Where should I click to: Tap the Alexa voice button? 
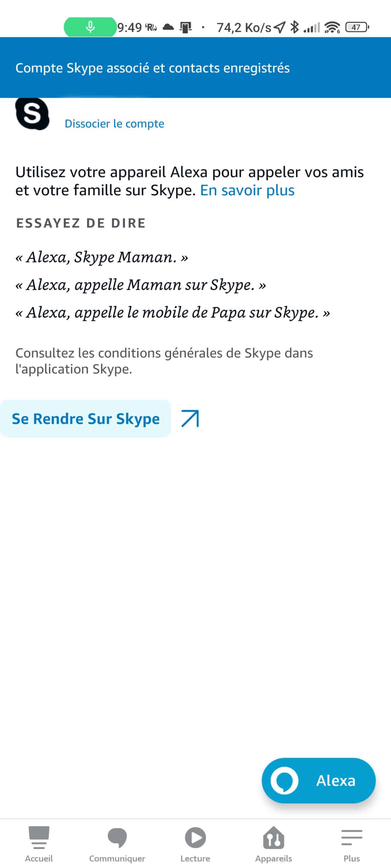click(x=318, y=780)
